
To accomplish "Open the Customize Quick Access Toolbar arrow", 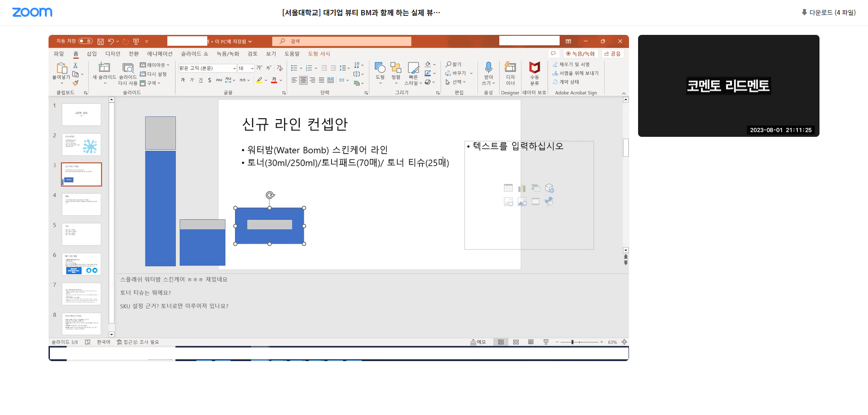I will click(x=147, y=41).
